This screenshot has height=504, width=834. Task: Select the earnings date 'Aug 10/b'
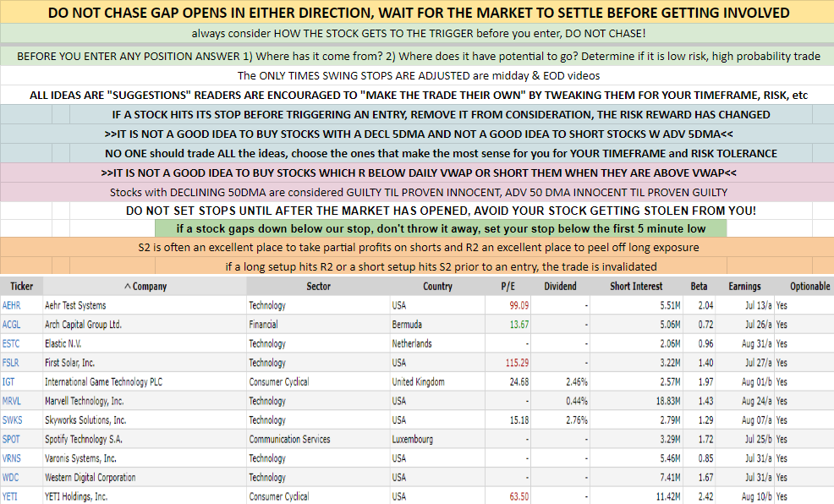756,496
